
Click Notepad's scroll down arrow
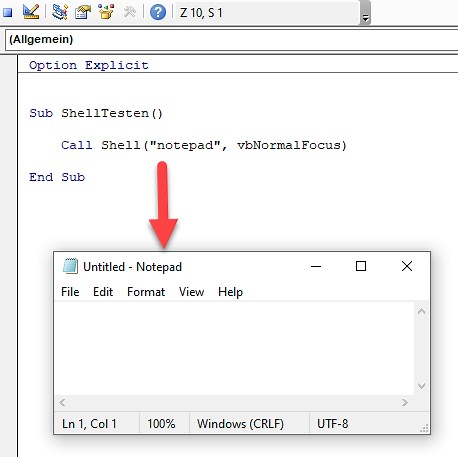click(421, 386)
